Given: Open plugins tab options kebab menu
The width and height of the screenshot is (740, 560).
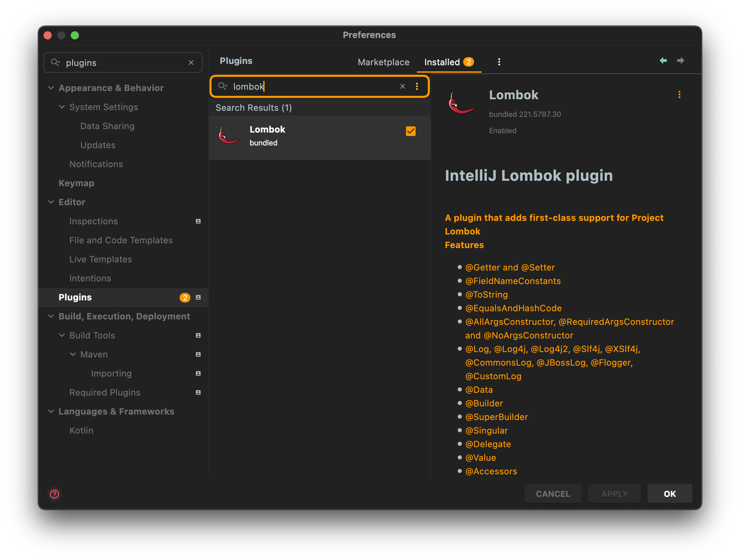Looking at the screenshot, I should tap(499, 62).
